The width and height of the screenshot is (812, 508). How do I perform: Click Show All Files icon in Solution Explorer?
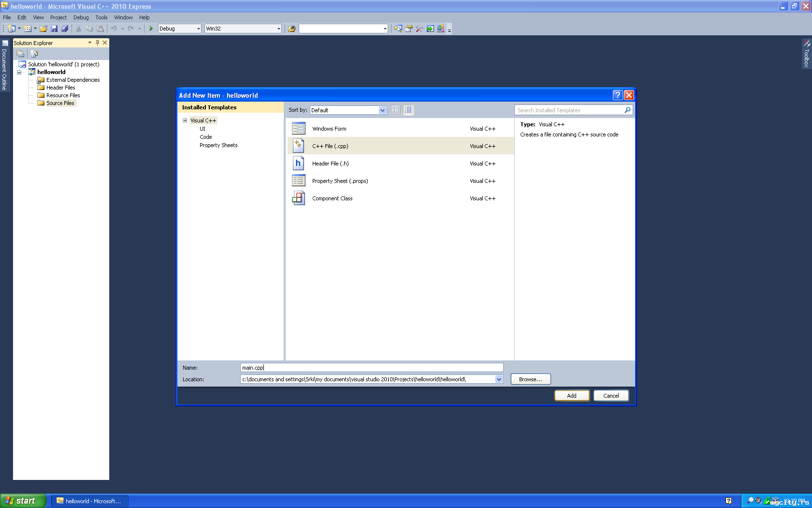click(34, 54)
